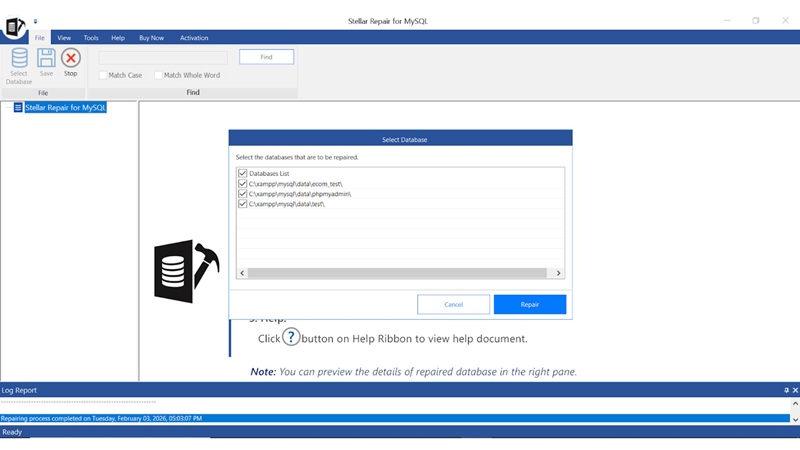Toggle the ecom_test database checkbox
800x450 pixels.
242,183
